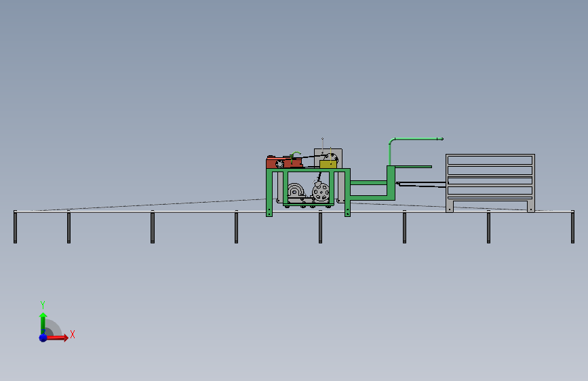Pick the spoked flywheel with holes under frame

click(x=321, y=192)
